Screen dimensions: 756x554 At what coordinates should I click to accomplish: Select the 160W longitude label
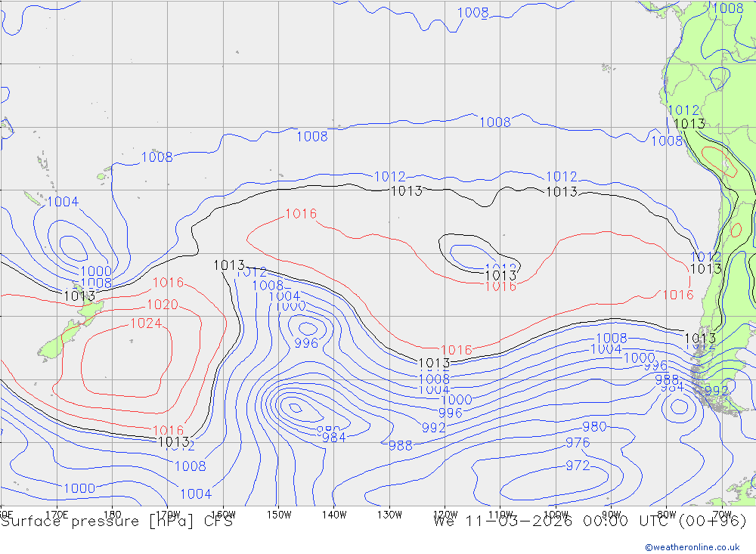[223, 515]
